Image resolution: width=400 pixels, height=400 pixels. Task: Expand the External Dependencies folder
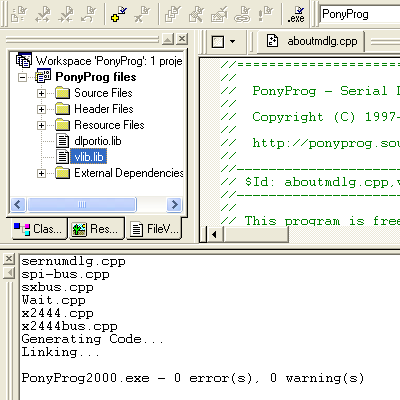[41, 173]
